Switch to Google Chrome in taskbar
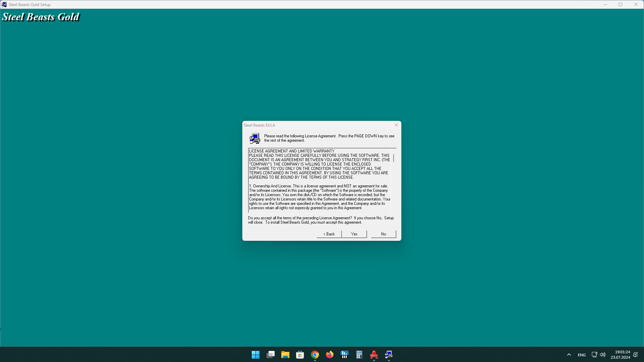The height and width of the screenshot is (362, 644). pos(315,355)
